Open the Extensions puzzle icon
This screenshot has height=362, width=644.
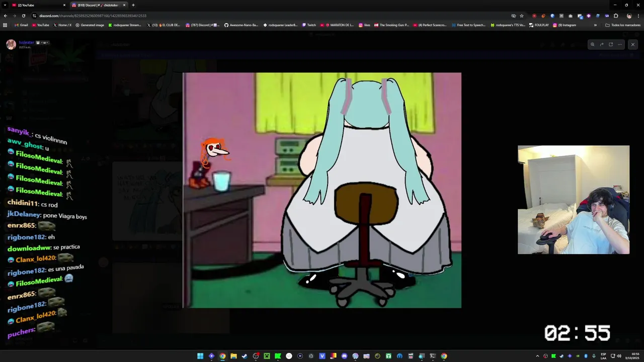click(x=616, y=16)
